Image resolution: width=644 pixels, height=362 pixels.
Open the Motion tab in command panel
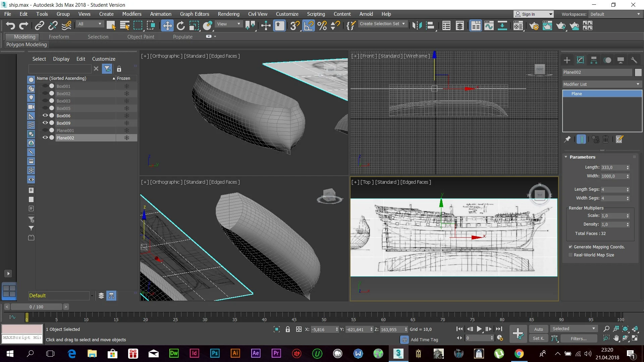click(x=607, y=60)
